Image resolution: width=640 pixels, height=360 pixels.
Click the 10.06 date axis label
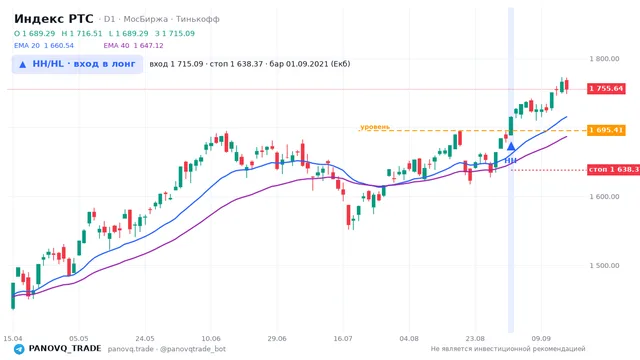pos(211,339)
